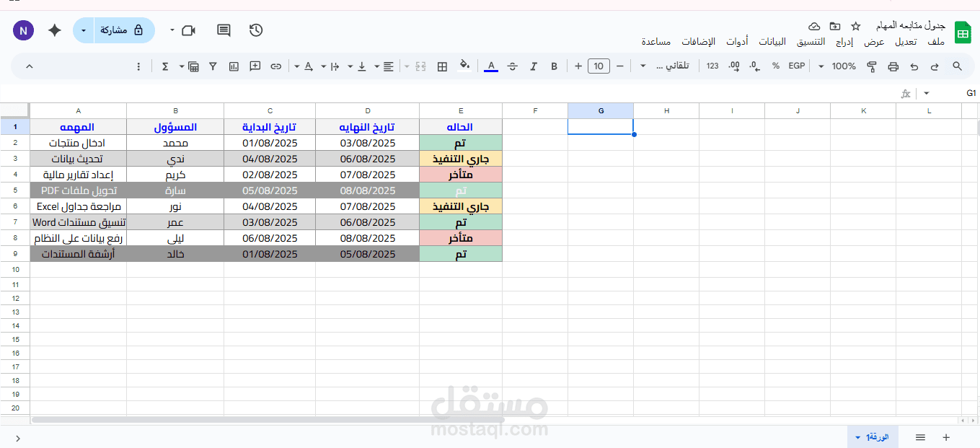Screen dimensions: 980x448
Task: Click the move to folder icon
Action: (x=835, y=26)
